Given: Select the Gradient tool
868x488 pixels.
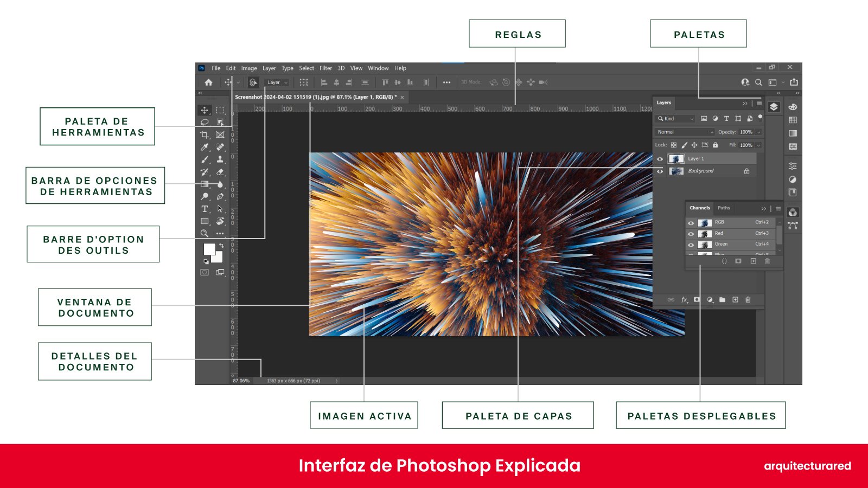Looking at the screenshot, I should click(205, 184).
